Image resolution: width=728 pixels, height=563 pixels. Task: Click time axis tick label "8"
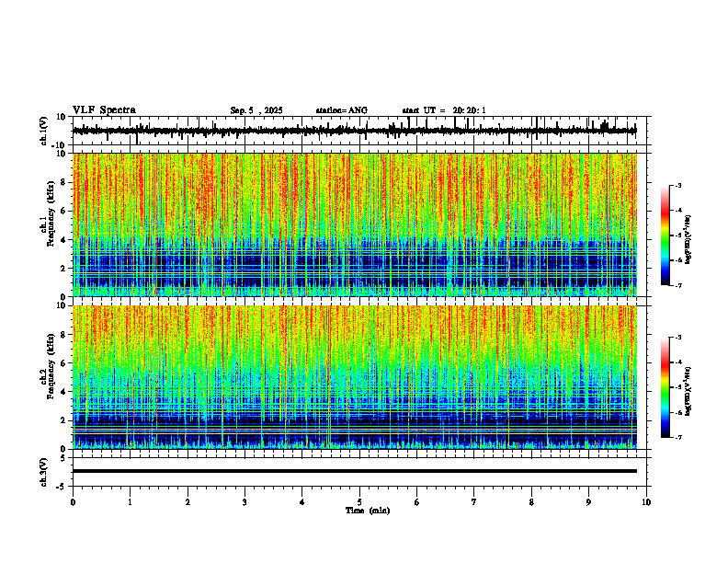pyautogui.click(x=531, y=502)
